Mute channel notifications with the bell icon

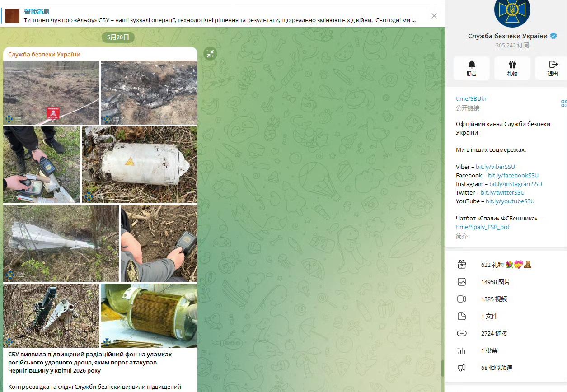click(x=471, y=68)
